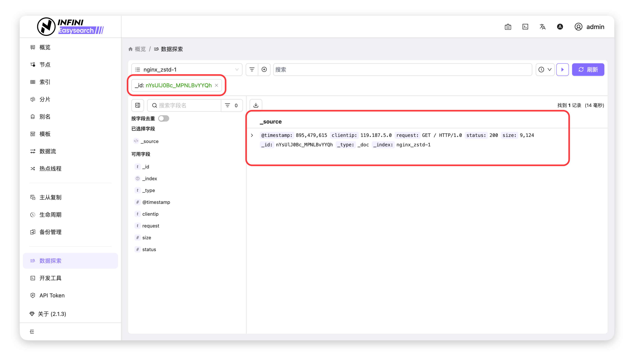Open the language translation icon in header
Screen dimensions: 634x364
[542, 27]
